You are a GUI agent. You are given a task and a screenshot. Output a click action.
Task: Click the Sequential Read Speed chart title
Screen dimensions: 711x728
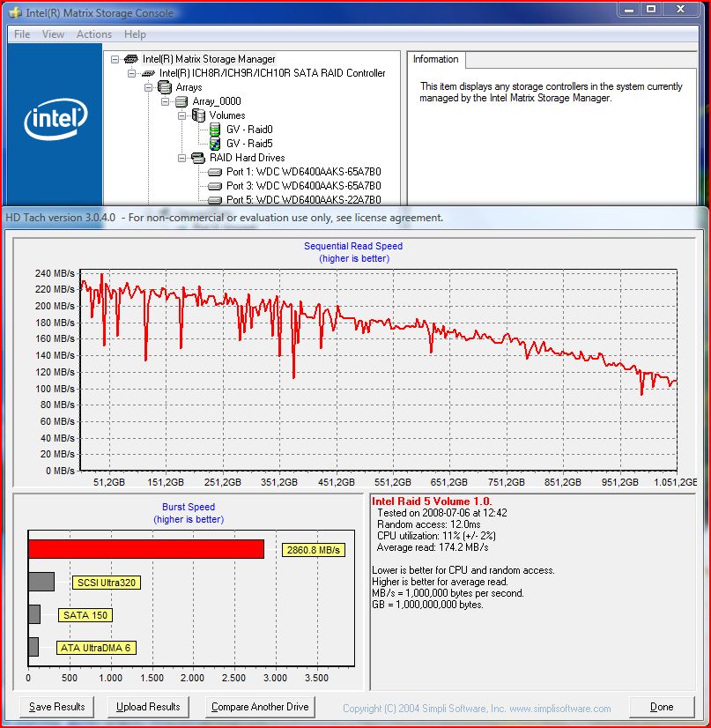pyautogui.click(x=353, y=246)
